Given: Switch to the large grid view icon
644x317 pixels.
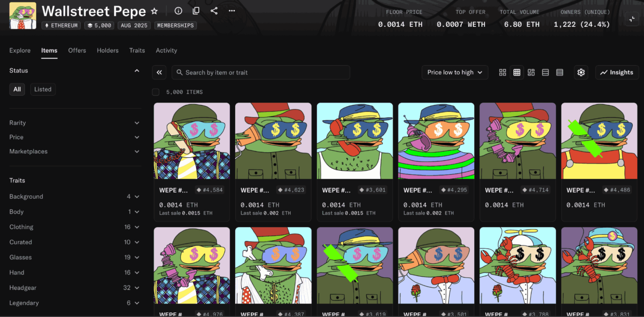Looking at the screenshot, I should pos(502,72).
